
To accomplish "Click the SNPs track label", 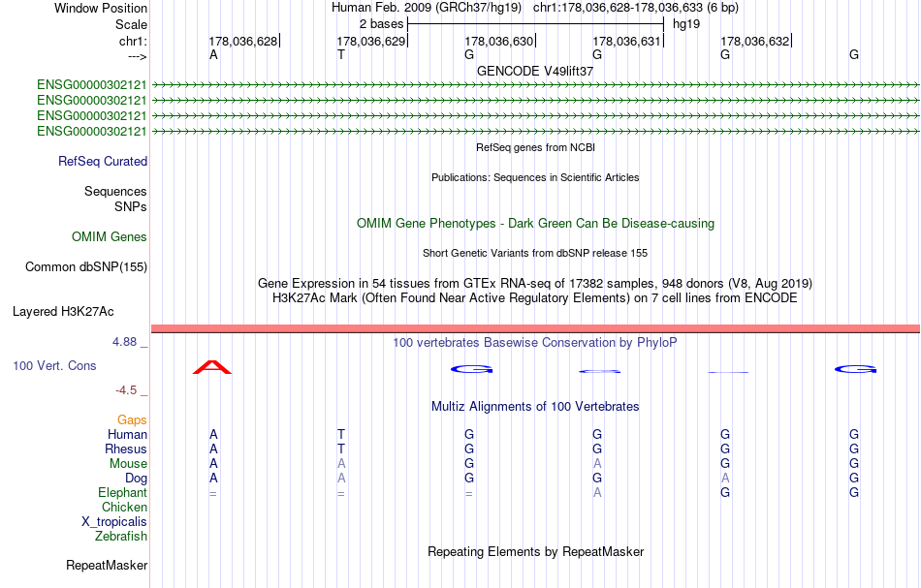I will tap(131, 206).
